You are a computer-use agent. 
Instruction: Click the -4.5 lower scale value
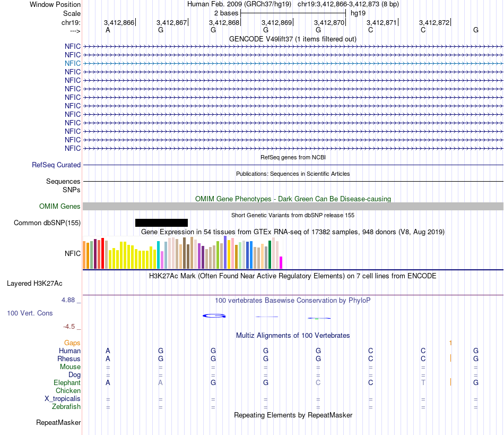pyautogui.click(x=69, y=327)
